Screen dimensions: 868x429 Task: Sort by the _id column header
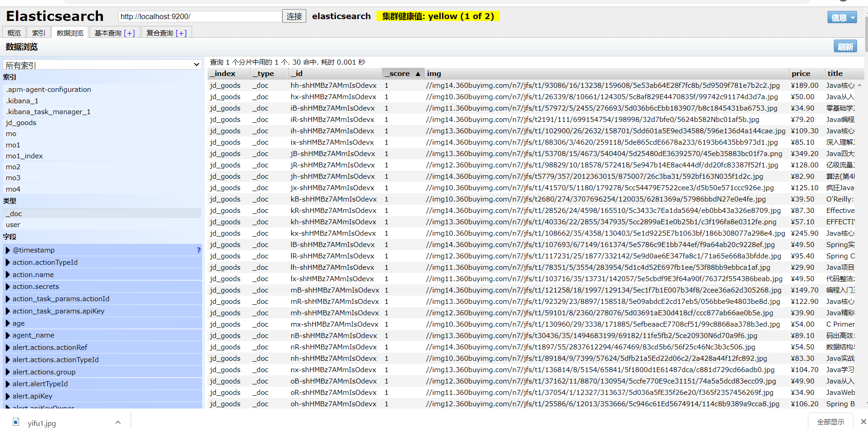335,73
